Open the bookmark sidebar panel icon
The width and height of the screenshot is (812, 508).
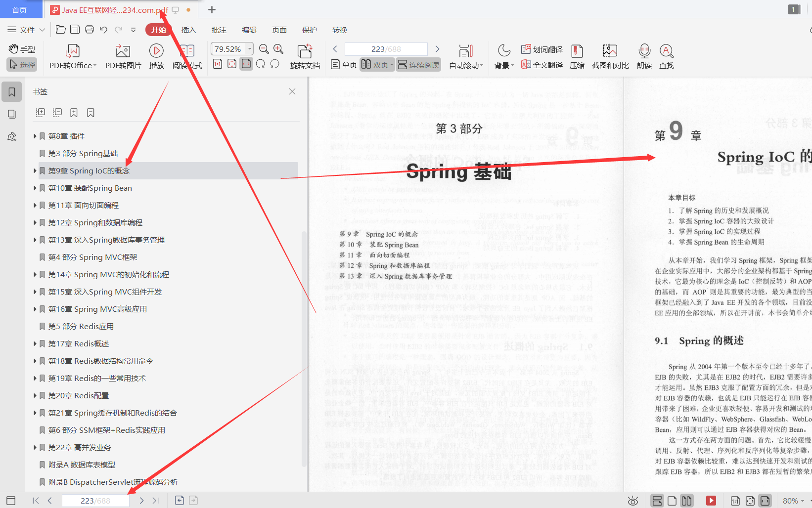12,92
